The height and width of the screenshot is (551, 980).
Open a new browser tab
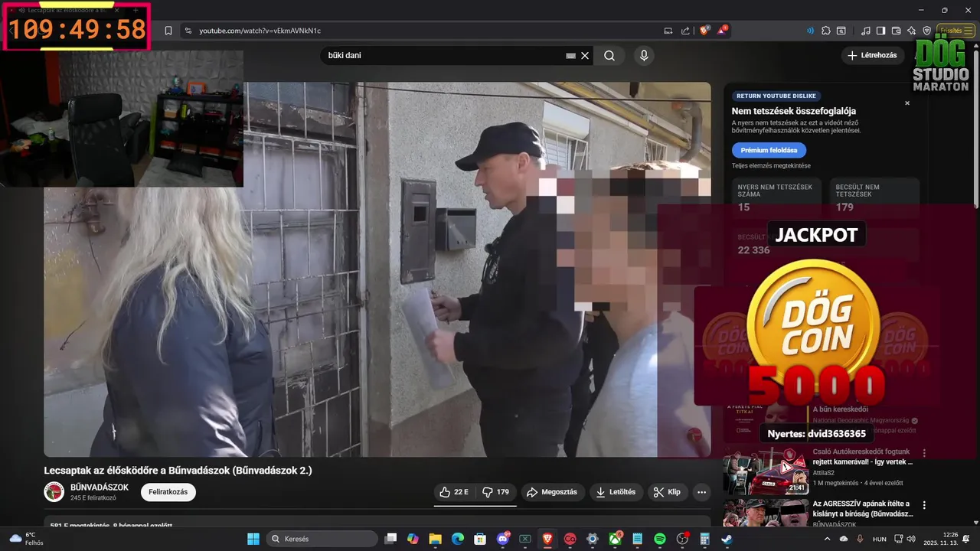click(x=136, y=10)
